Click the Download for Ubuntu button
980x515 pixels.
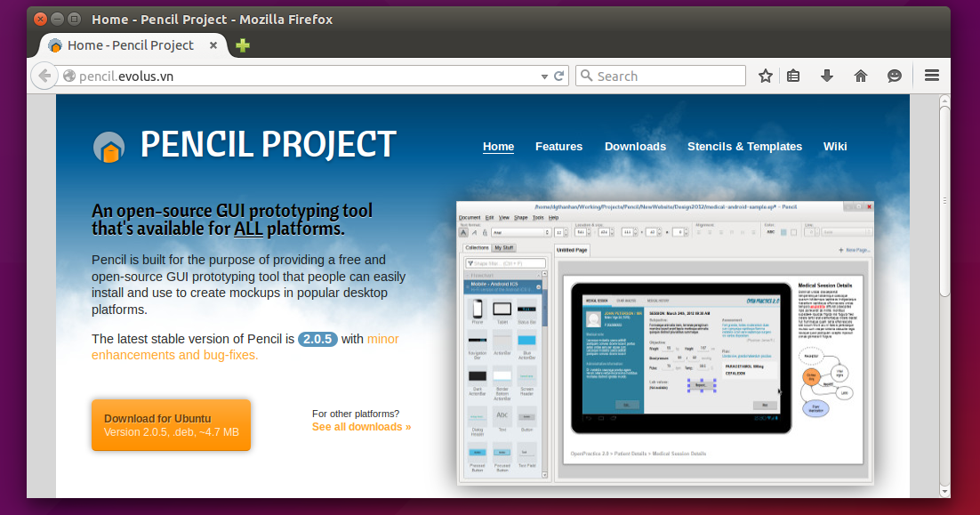point(172,425)
